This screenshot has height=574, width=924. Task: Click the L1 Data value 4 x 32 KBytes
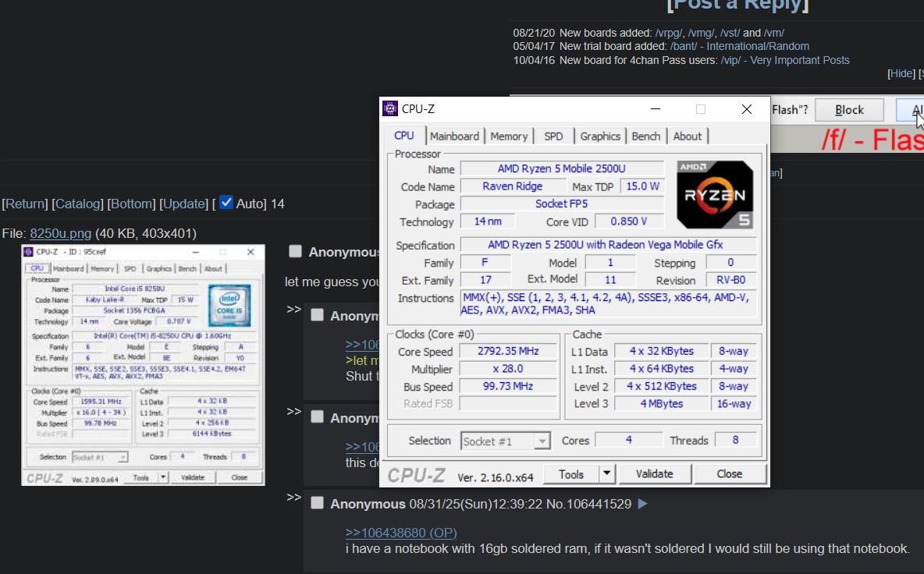[x=661, y=351]
